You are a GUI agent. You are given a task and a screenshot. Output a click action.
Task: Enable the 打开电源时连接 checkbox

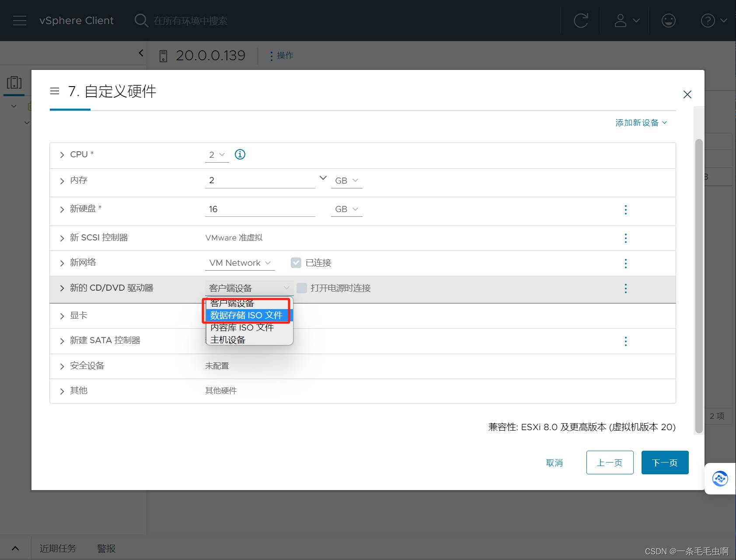(x=302, y=288)
